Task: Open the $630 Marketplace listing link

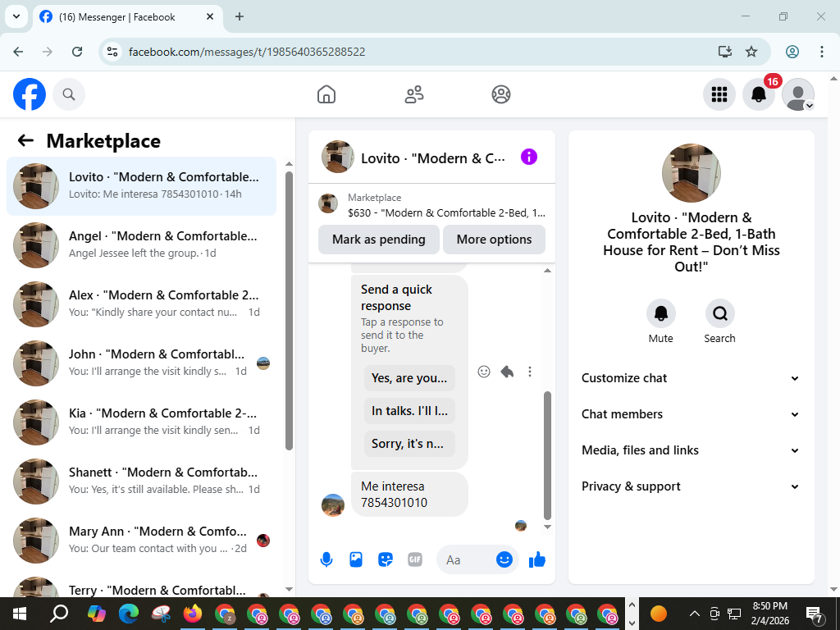Action: point(431,205)
